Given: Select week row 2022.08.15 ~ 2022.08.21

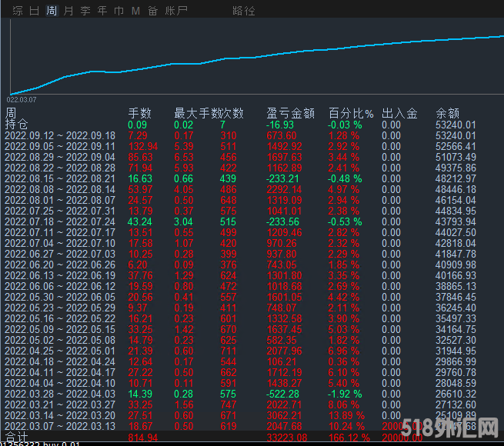Looking at the screenshot, I should pos(60,179).
